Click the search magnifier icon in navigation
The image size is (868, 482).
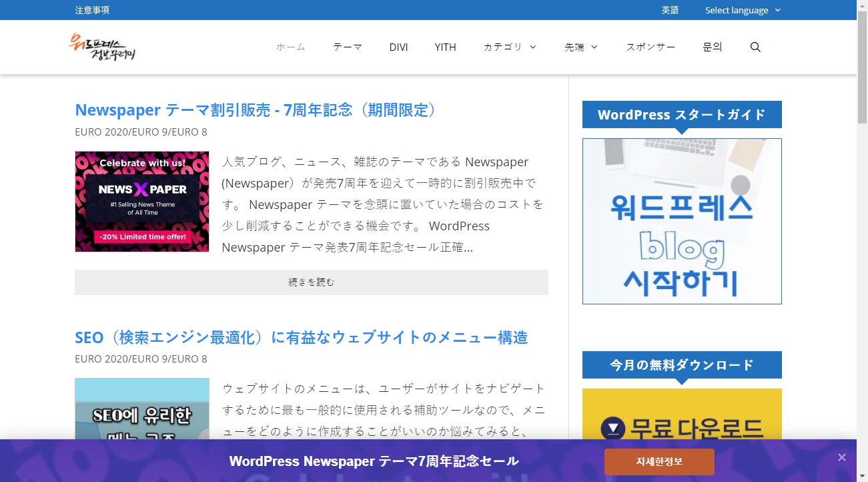pos(755,47)
